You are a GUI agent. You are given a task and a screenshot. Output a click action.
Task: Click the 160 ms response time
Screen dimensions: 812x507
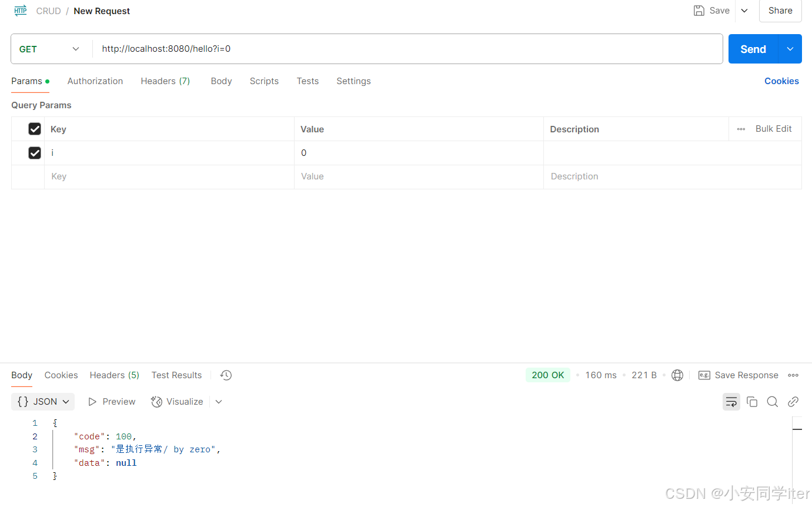tap(601, 375)
